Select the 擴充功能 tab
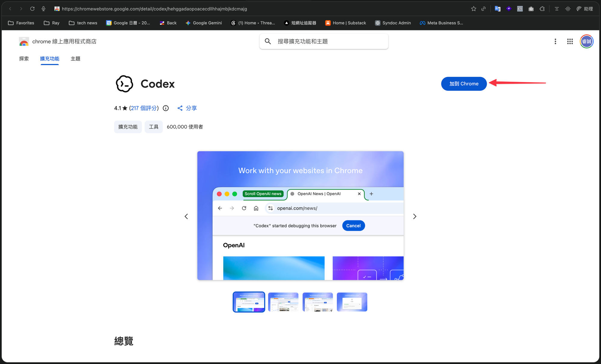Screen dimensions: 601x364 [50, 59]
